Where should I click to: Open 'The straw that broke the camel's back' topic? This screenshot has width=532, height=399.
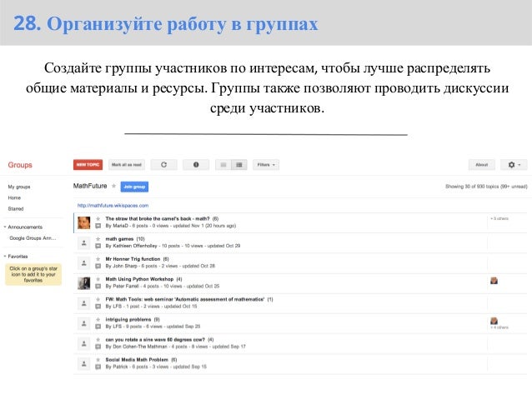coord(158,218)
